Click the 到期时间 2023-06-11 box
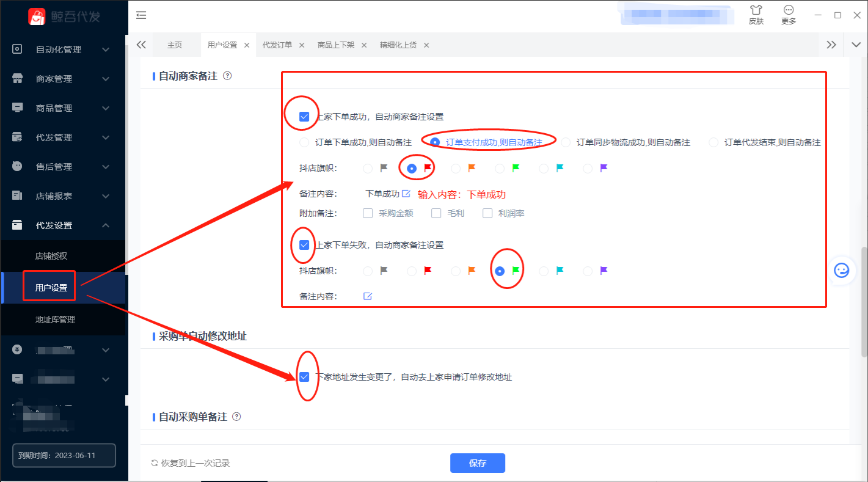The image size is (868, 482). coord(64,456)
